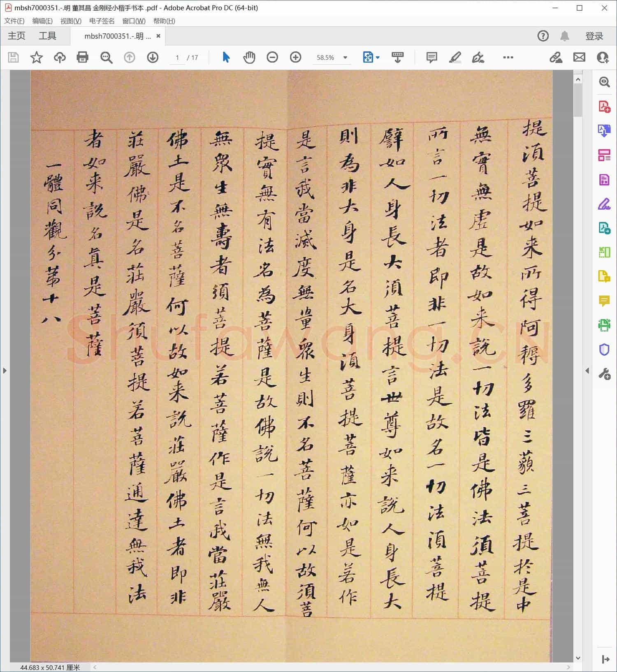
Task: Open the teal PDF file tool in right pane
Action: (x=604, y=228)
